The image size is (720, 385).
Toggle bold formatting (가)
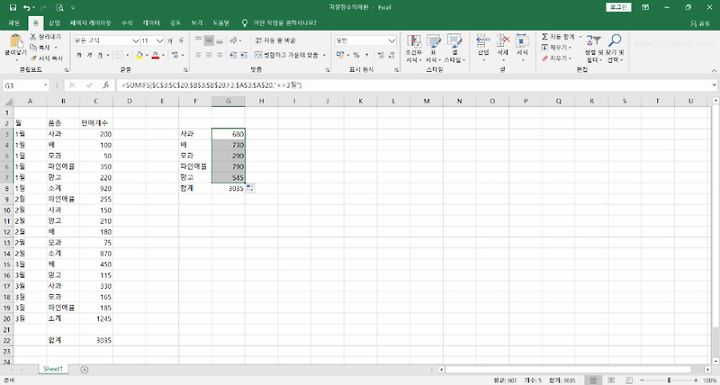coord(79,55)
